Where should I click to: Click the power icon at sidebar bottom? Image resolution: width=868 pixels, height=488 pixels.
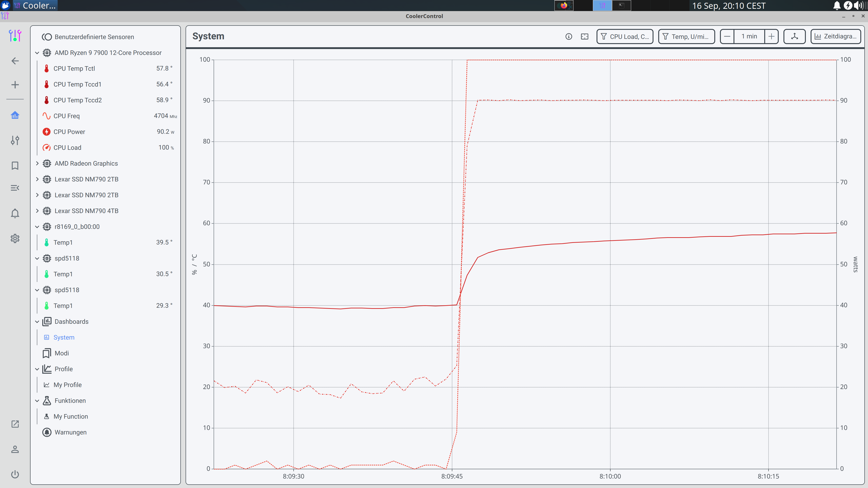pyautogui.click(x=15, y=474)
